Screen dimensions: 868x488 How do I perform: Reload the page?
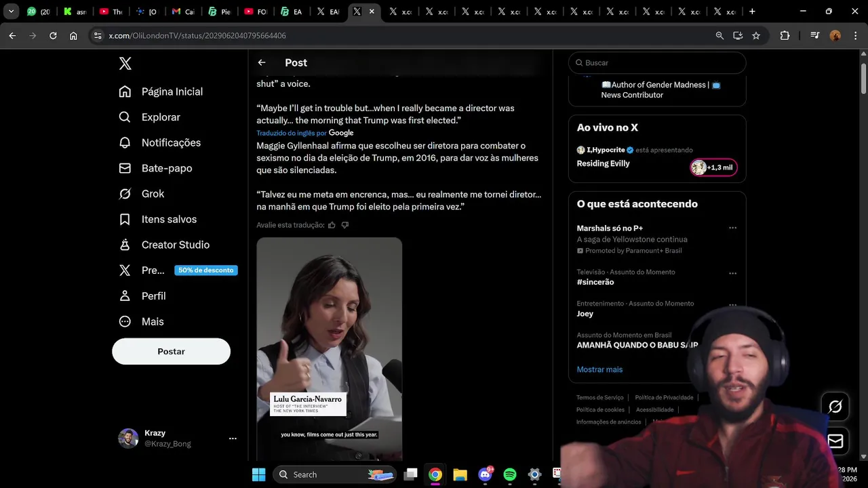pyautogui.click(x=53, y=36)
